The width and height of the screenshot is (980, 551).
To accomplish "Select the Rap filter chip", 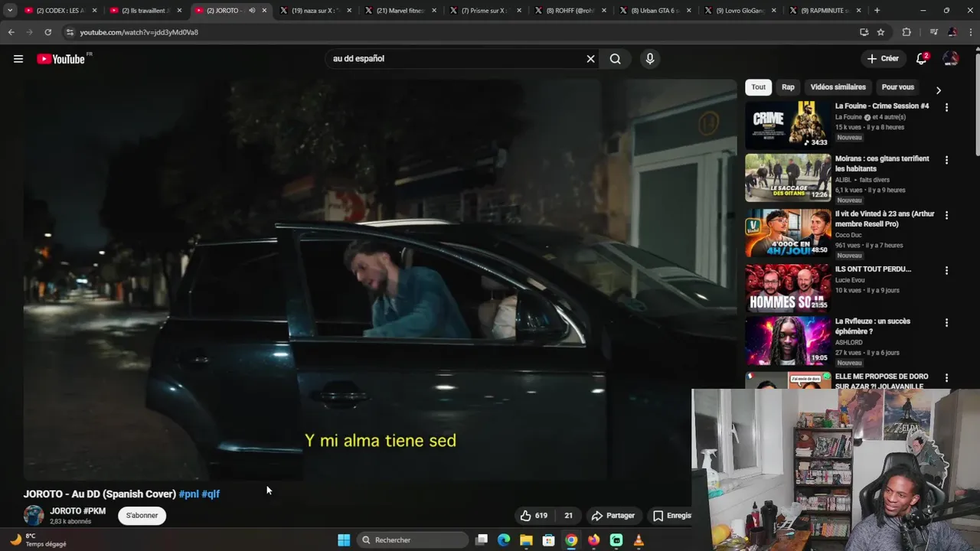I will [x=788, y=87].
